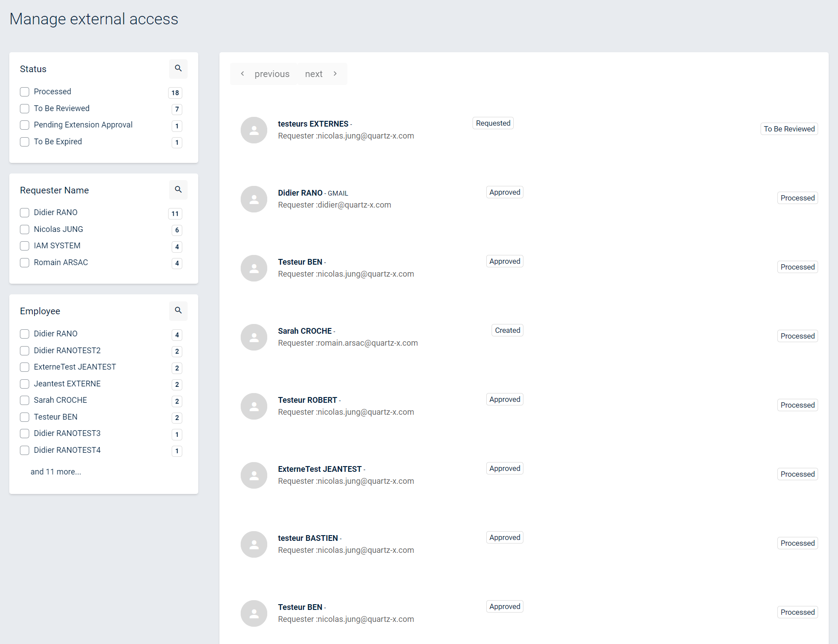Viewport: 838px width, 644px height.
Task: Select IAM SYSTEM requester checkbox
Action: pyautogui.click(x=25, y=246)
